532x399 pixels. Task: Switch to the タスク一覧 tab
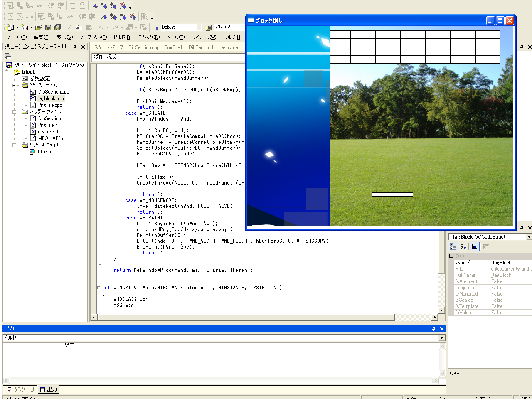(21, 389)
